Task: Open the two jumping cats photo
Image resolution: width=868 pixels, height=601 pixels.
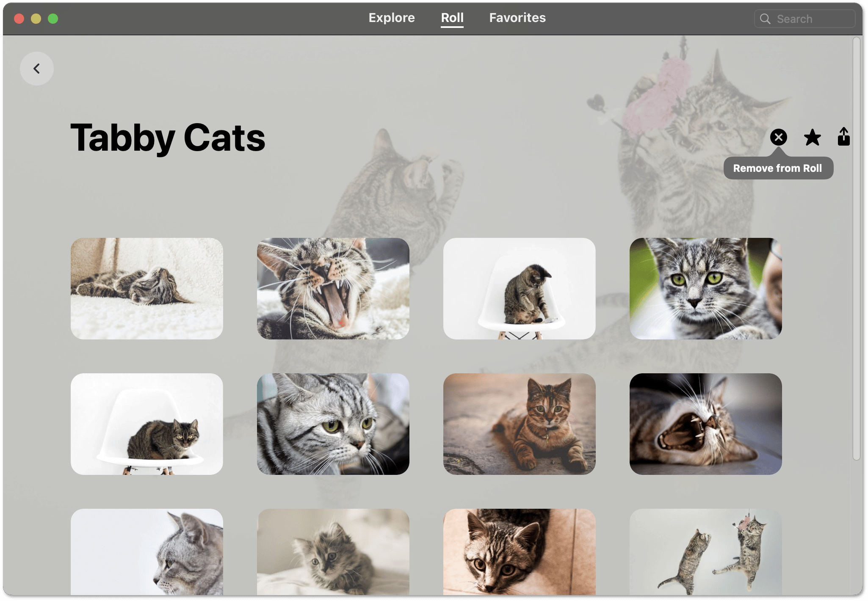Action: tap(705, 551)
